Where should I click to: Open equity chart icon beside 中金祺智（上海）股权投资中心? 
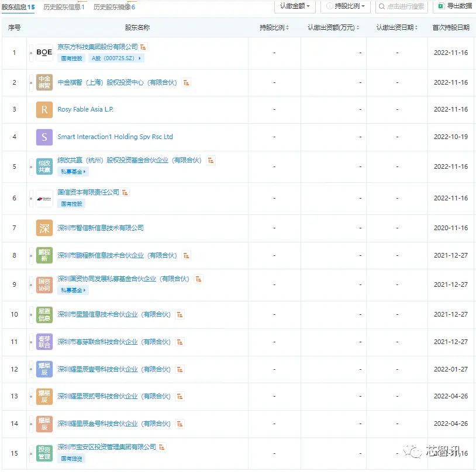187,82
